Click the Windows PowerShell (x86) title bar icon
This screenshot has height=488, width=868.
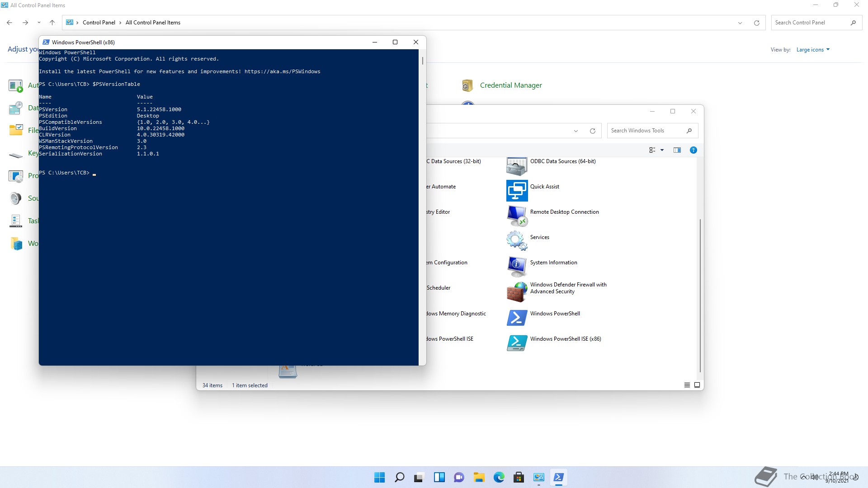click(46, 42)
